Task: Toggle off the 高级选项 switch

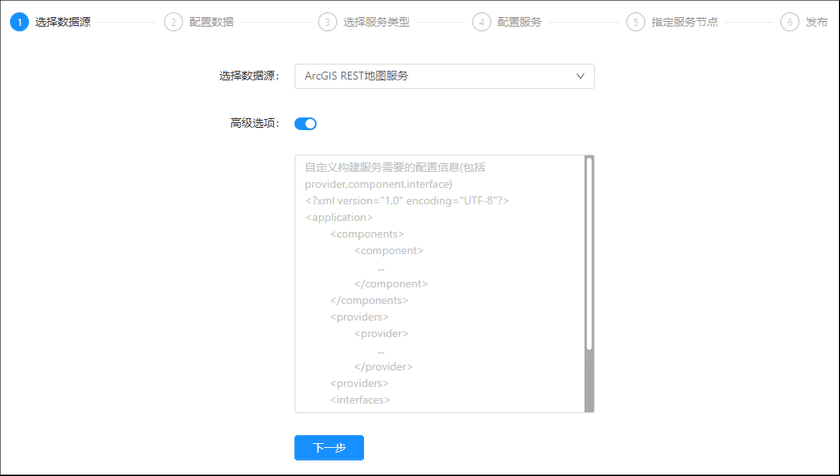Action: click(x=305, y=124)
